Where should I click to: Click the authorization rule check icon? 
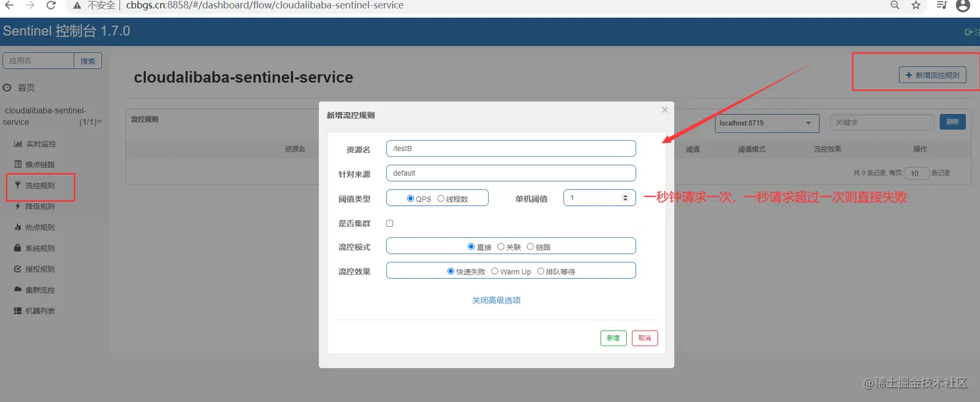tap(18, 268)
